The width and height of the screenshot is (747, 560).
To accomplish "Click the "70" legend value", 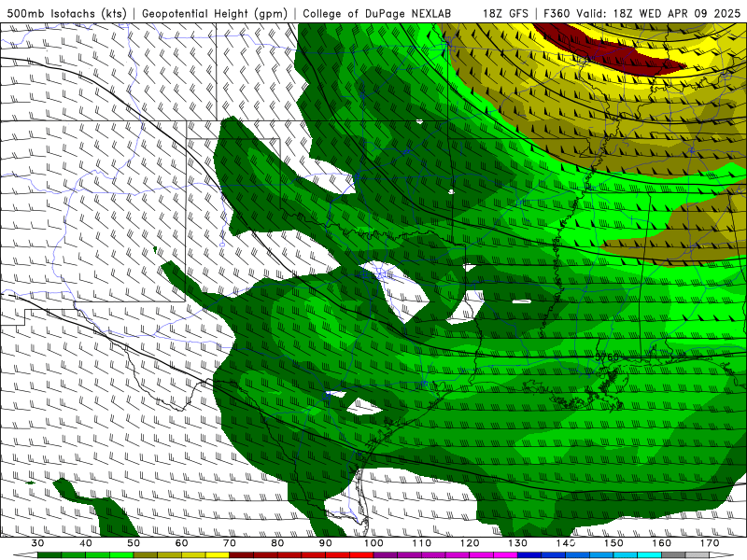I will (x=229, y=543).
